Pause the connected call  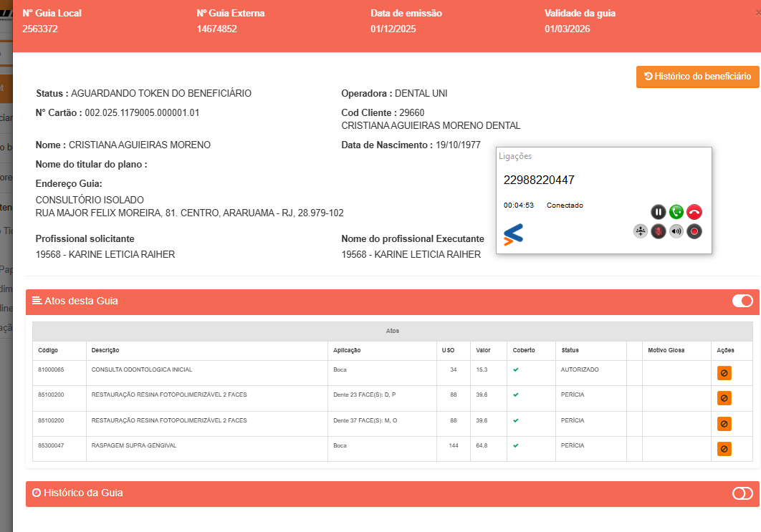(659, 212)
